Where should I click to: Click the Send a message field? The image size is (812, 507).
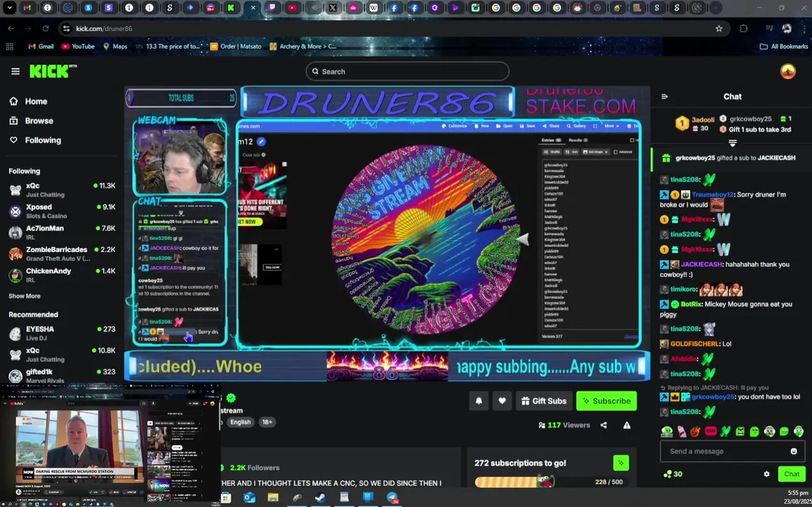click(732, 451)
